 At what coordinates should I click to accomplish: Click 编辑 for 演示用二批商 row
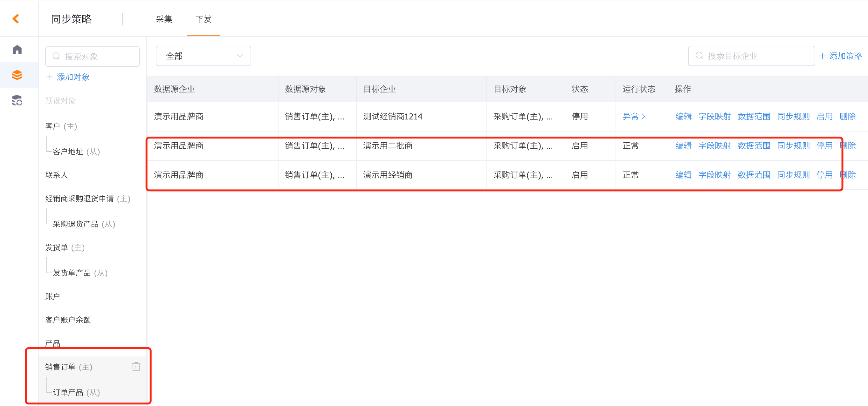tap(683, 146)
